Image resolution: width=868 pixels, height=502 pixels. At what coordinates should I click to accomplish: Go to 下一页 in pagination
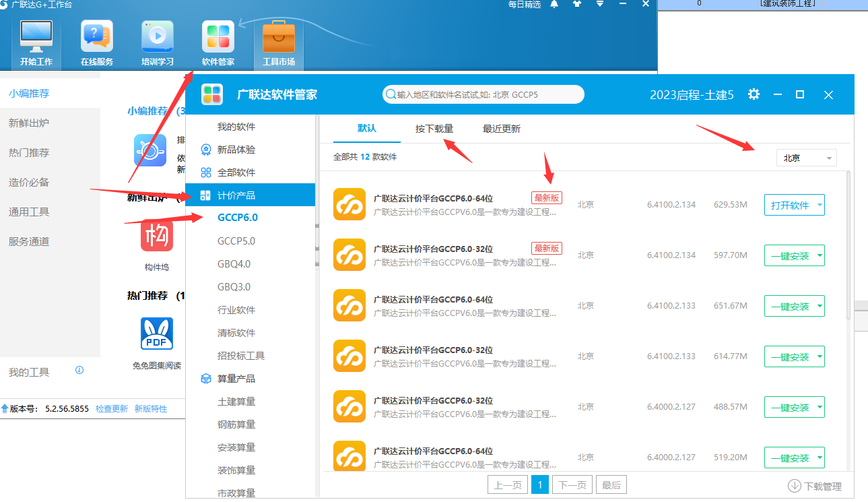tap(574, 484)
